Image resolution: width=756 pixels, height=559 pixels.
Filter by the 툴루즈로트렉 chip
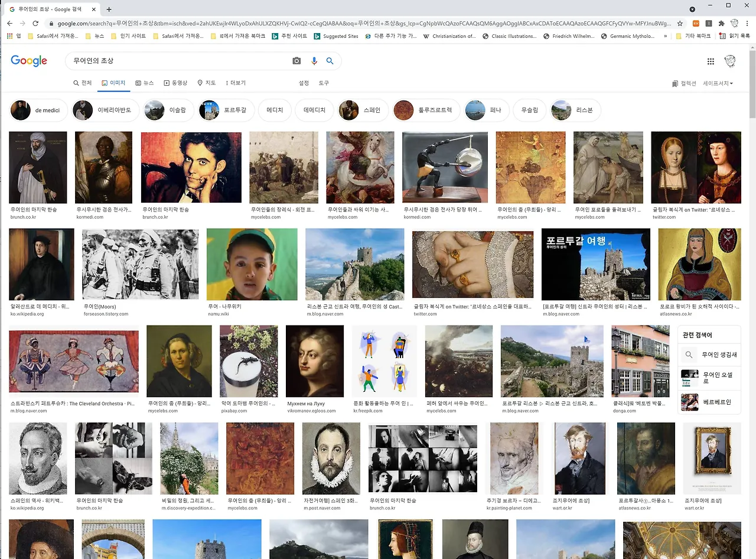pyautogui.click(x=425, y=110)
